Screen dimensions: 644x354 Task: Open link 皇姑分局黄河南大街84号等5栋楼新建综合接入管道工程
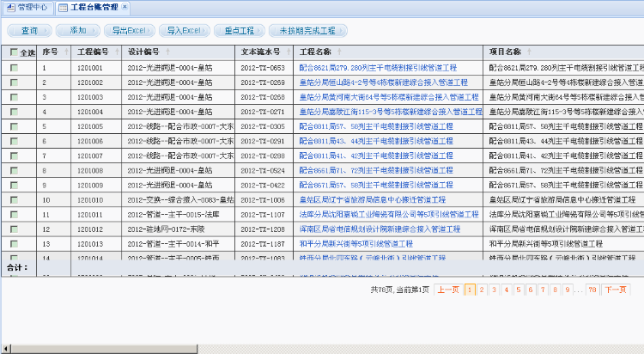coord(389,97)
